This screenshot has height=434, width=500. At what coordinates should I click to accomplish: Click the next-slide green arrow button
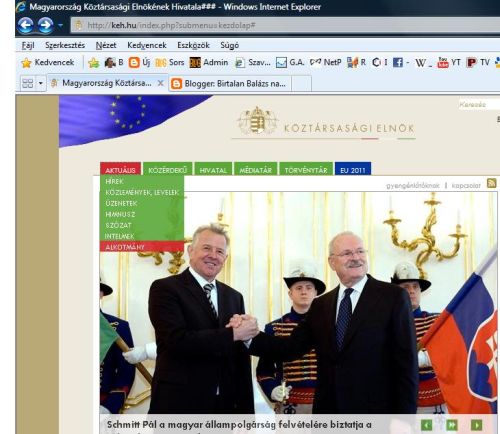click(476, 425)
